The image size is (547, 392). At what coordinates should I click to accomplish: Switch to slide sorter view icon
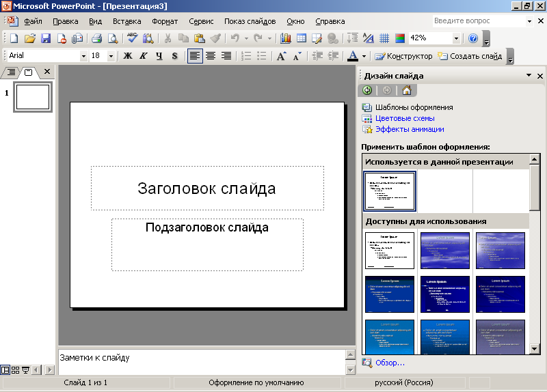[15, 370]
